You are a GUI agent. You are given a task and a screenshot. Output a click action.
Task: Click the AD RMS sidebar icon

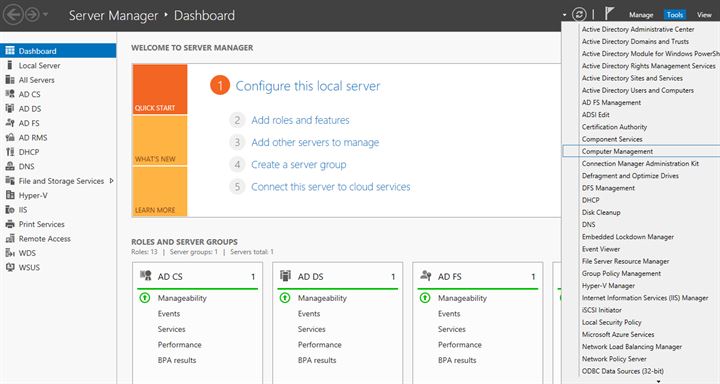[10, 137]
